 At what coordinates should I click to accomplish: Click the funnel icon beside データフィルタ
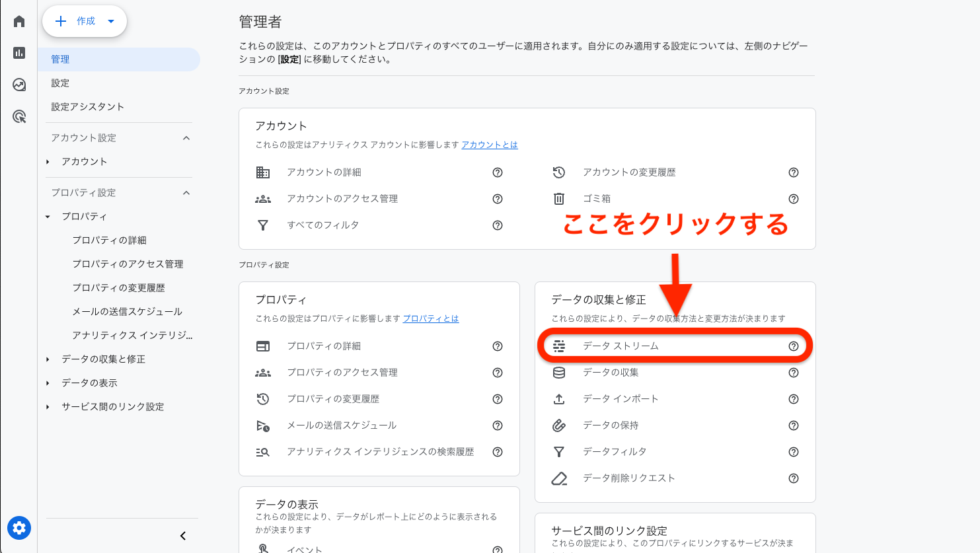559,452
